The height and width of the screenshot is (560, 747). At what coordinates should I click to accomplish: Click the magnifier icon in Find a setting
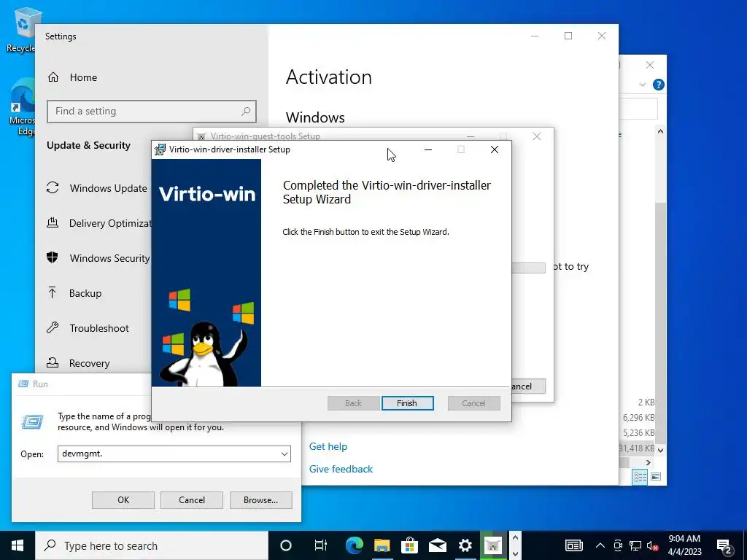click(x=246, y=112)
